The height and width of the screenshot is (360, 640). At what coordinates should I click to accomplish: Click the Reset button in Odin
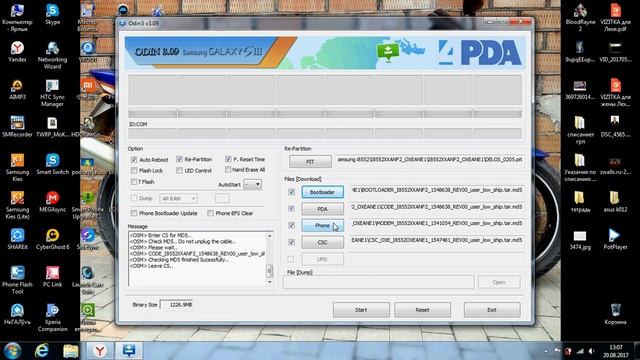coord(422,310)
